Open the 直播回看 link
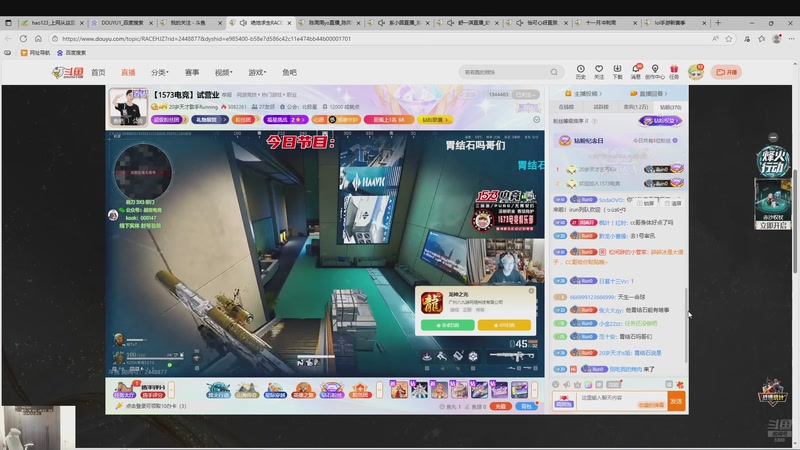Screen dimensions: 800x450 tap(648, 93)
